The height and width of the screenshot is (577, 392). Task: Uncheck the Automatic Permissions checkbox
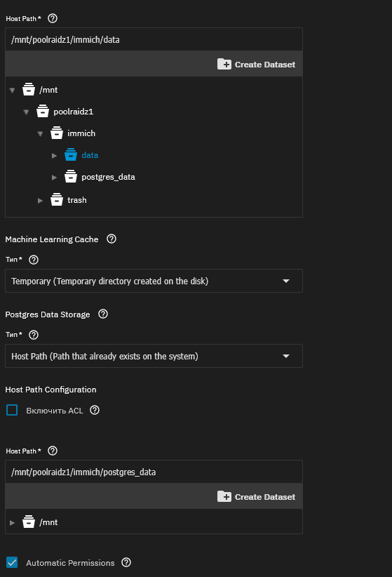12,562
